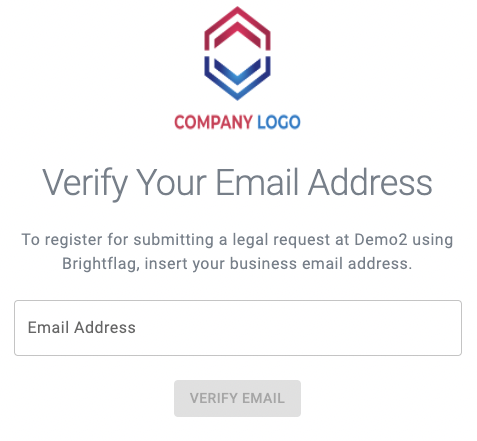The height and width of the screenshot is (441, 477).
Task: Click the Verify Your Email Address heading
Action: [237, 183]
